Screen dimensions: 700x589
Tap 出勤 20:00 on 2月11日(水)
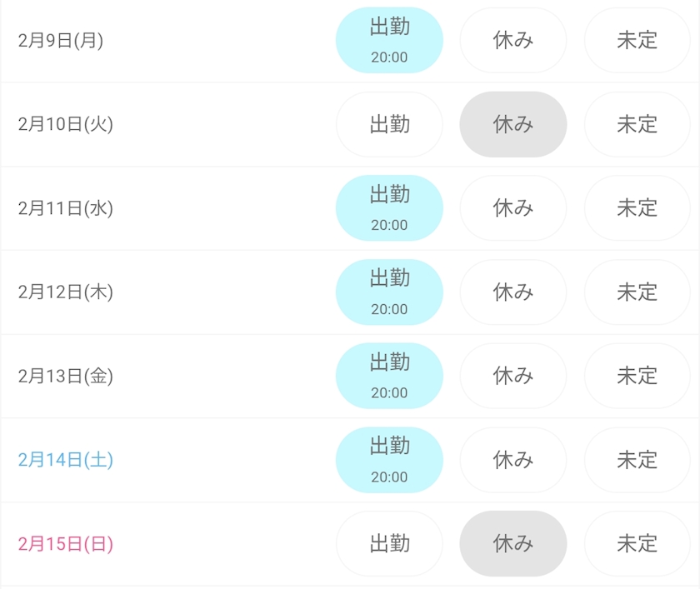[389, 208]
